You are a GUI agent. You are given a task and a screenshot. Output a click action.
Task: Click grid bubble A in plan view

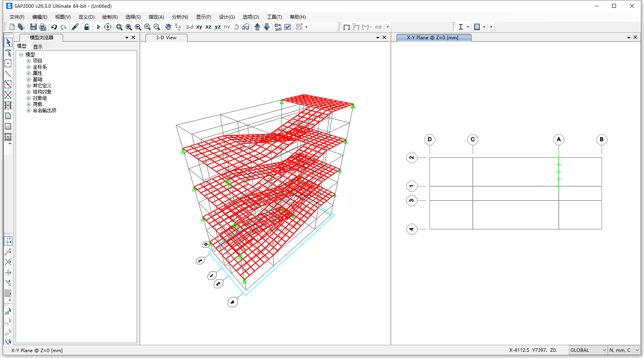559,140
